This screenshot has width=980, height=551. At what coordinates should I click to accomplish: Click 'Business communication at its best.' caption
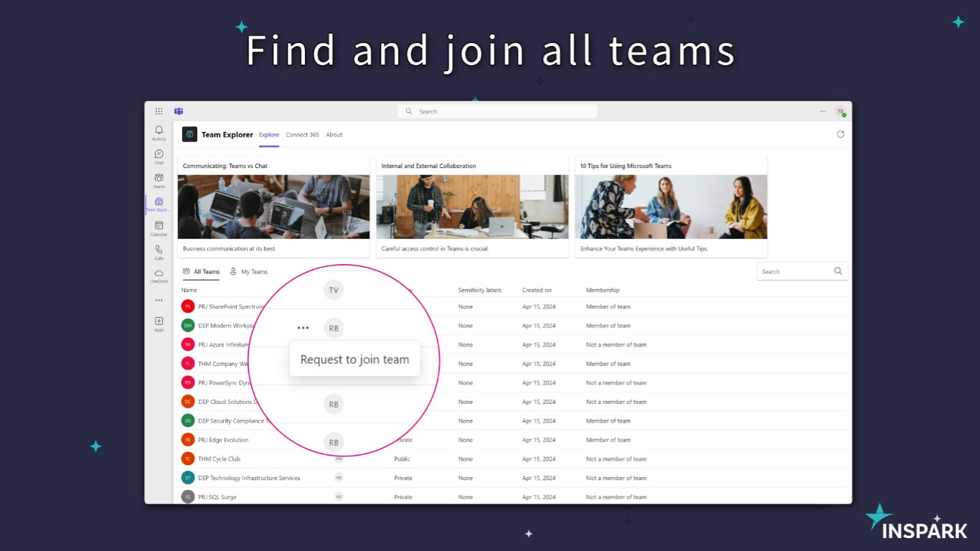click(230, 248)
